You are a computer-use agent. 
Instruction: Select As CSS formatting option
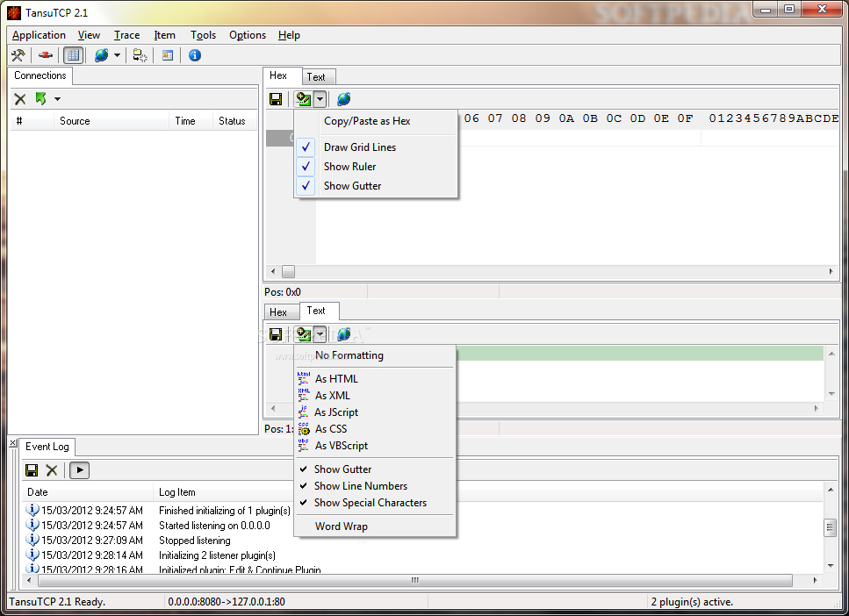pyautogui.click(x=375, y=429)
